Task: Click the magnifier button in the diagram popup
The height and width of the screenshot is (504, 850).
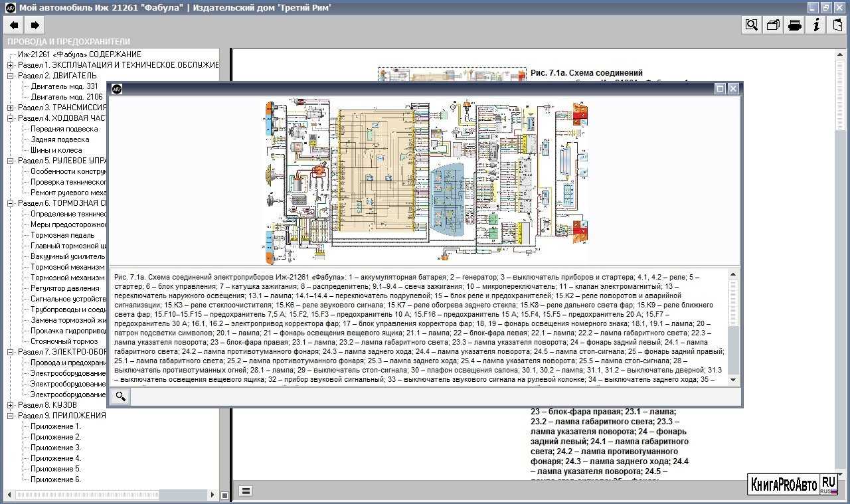Action: click(121, 396)
